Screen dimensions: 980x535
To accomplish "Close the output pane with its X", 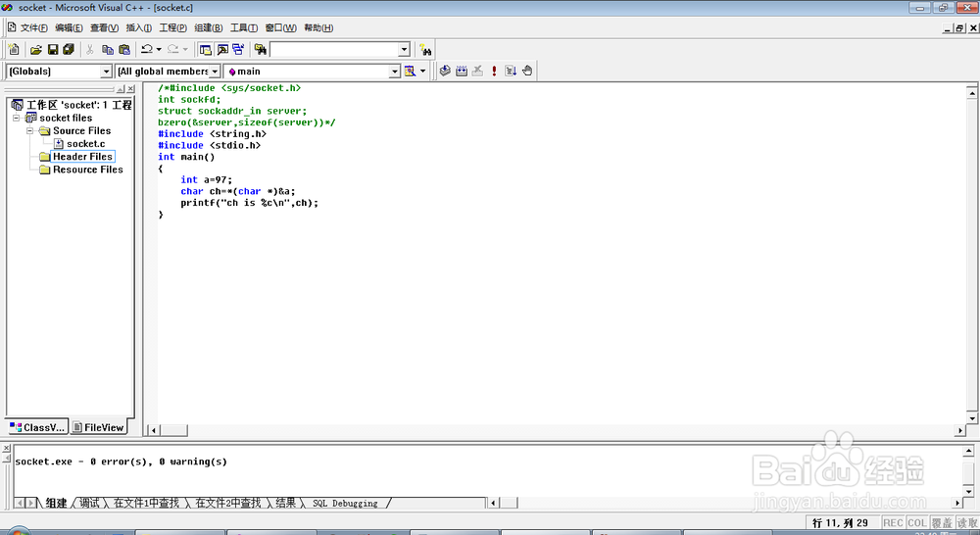I will (6, 448).
